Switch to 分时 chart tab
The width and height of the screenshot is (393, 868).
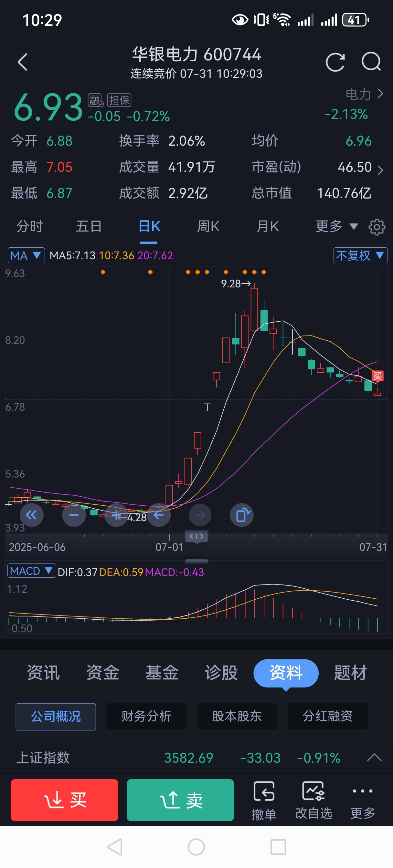[x=30, y=226]
